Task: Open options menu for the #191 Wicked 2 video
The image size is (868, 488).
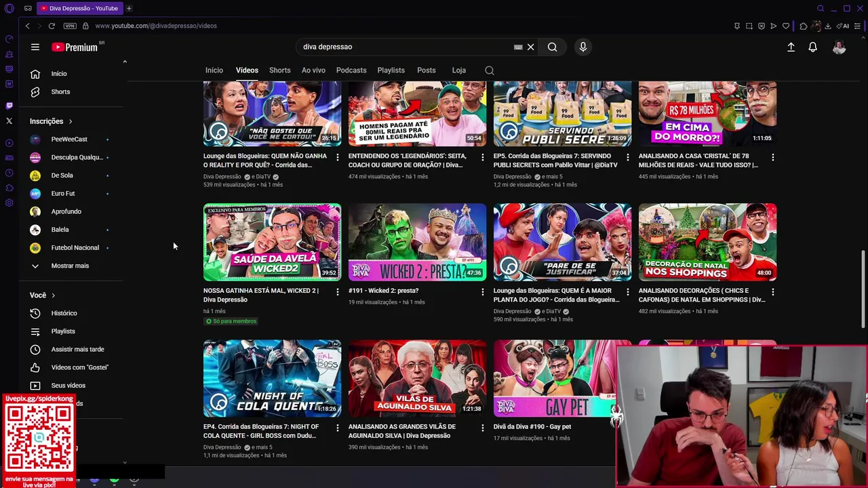Action: pos(482,292)
